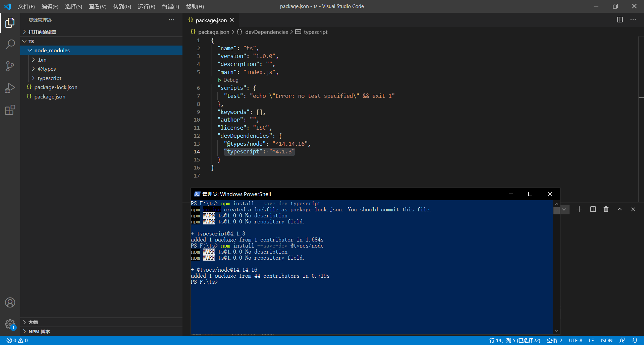Open explorer panel more actions ellipsis
644x345 pixels.
pyautogui.click(x=171, y=20)
